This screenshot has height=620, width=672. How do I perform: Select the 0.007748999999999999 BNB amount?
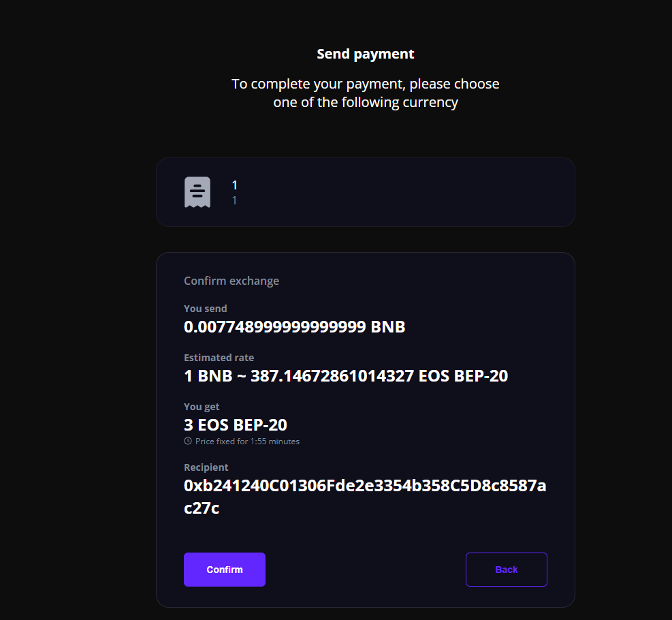coord(294,327)
